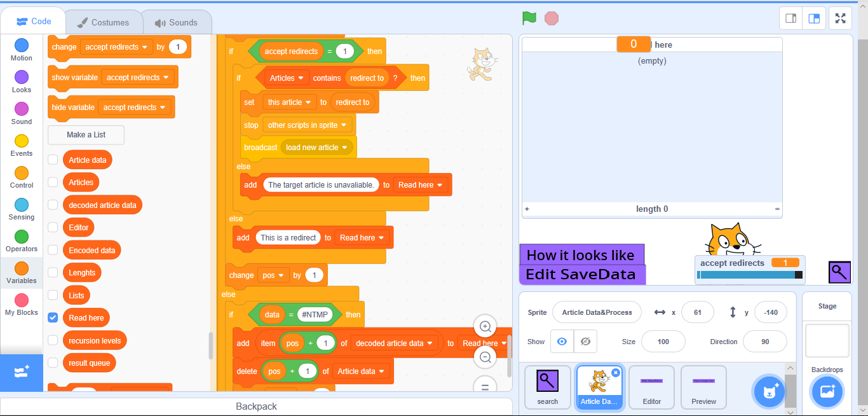
Task: Click the red stop sign button
Action: point(552,18)
